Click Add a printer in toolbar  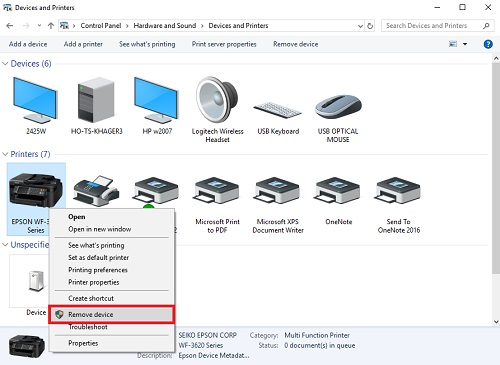pos(83,44)
